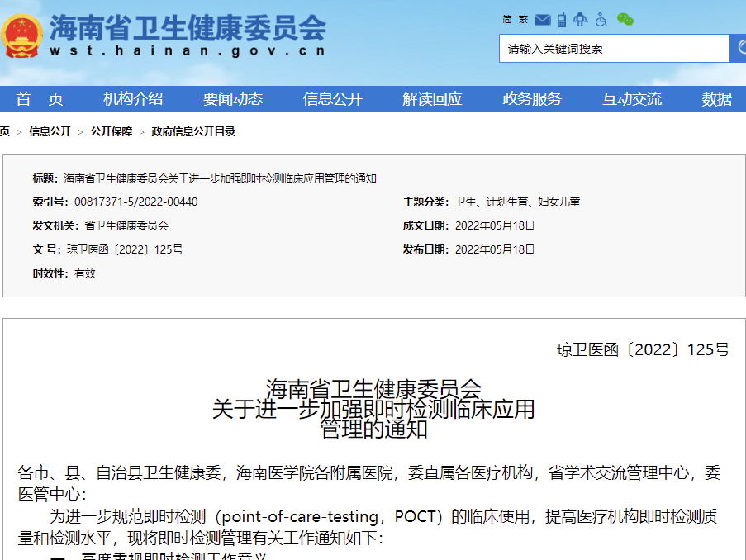Open the wheelchair accessibility icon
The height and width of the screenshot is (560, 746).
click(601, 19)
